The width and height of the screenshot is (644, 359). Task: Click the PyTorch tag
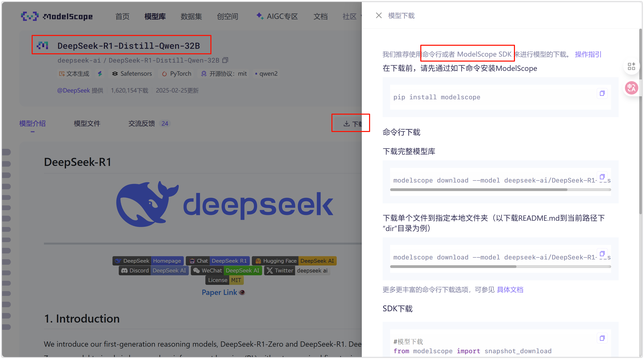(177, 74)
